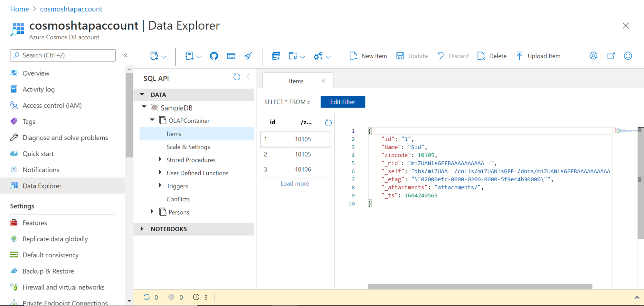Click the Delete item icon
This screenshot has height=306, width=644.
pyautogui.click(x=481, y=56)
